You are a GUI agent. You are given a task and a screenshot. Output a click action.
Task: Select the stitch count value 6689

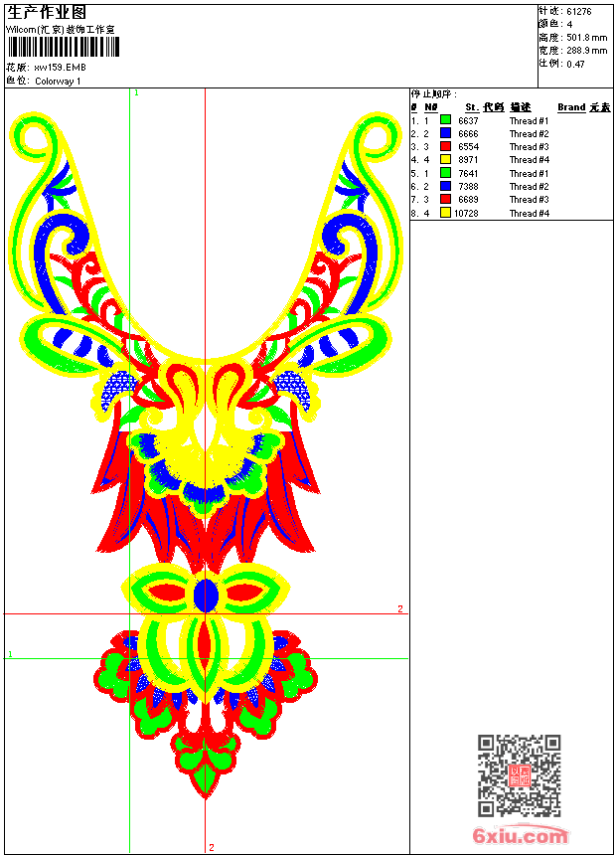pyautogui.click(x=468, y=200)
